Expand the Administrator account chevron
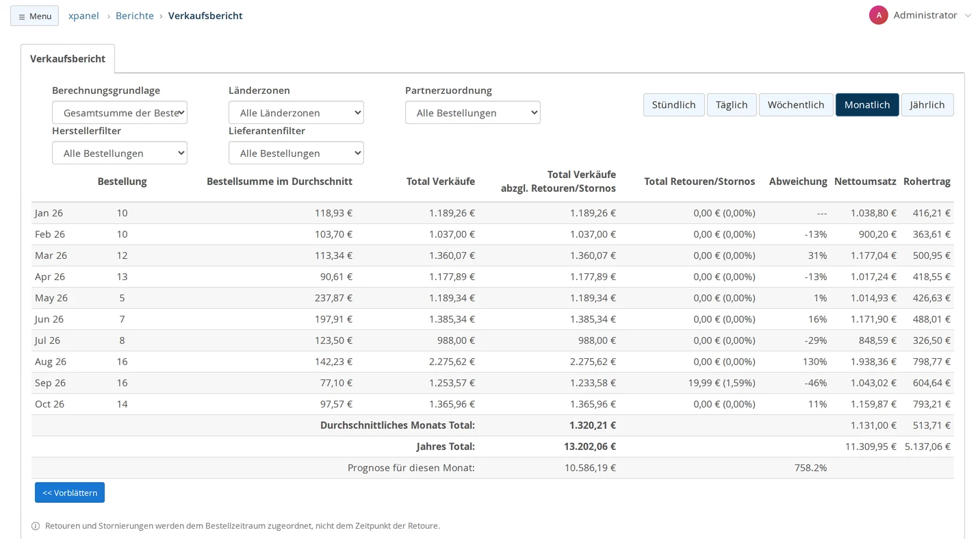 968,16
